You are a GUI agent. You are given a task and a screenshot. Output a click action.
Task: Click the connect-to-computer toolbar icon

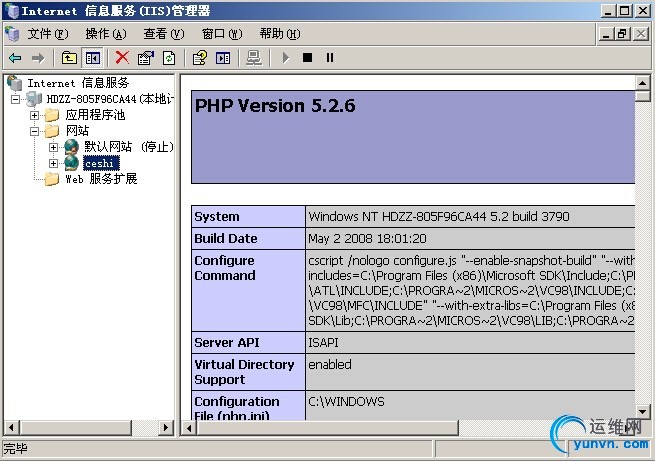point(254,58)
